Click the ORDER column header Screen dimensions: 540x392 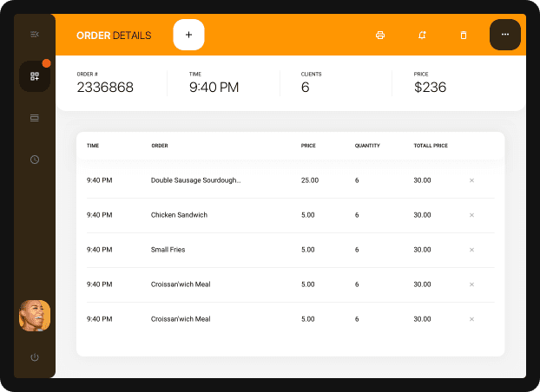pyautogui.click(x=160, y=146)
